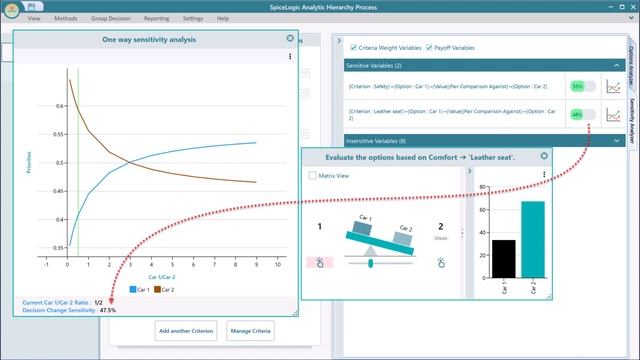Click the round application logo button
Image resolution: width=640 pixels, height=360 pixels.
click(x=11, y=10)
